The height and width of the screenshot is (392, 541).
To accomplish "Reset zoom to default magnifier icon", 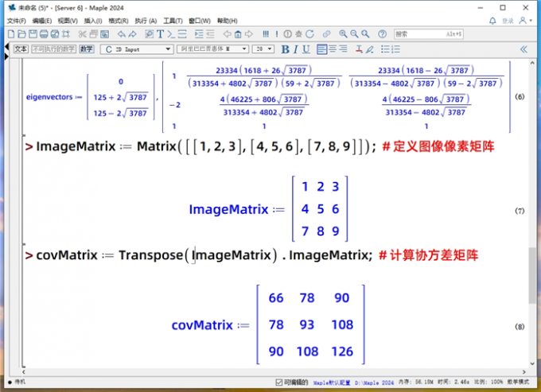I will point(365,33).
